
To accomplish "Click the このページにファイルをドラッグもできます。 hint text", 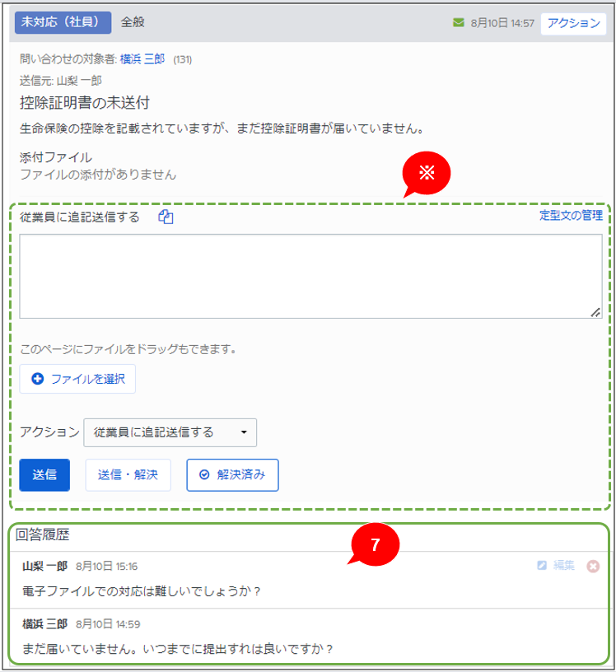I will tap(128, 349).
